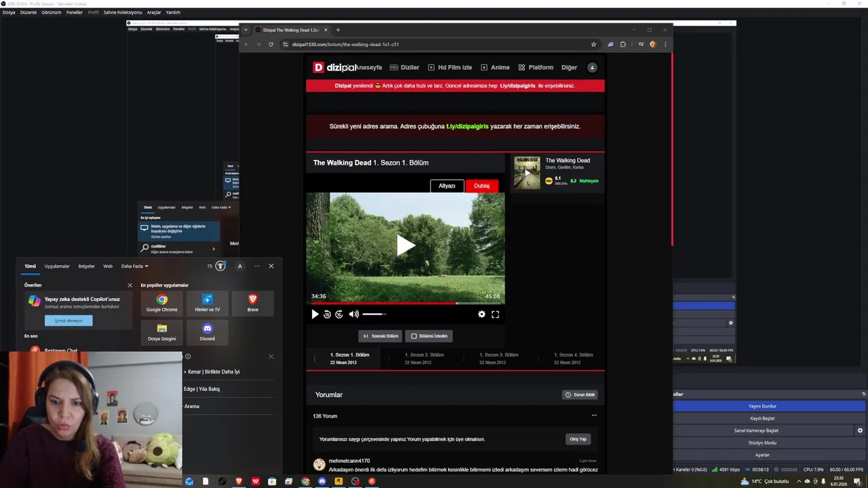
Task: Expand Daha Fazla dropdown in search panel
Action: [134, 266]
